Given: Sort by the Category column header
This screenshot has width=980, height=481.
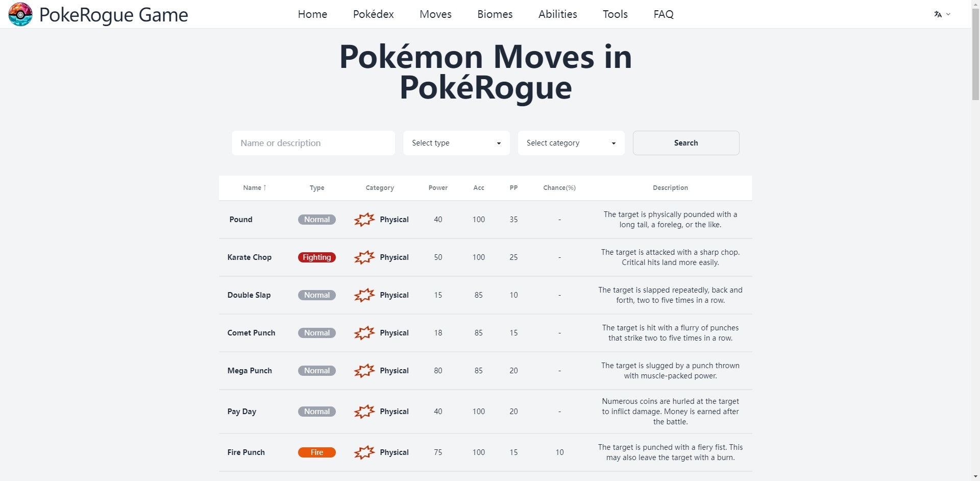Looking at the screenshot, I should pos(380,188).
